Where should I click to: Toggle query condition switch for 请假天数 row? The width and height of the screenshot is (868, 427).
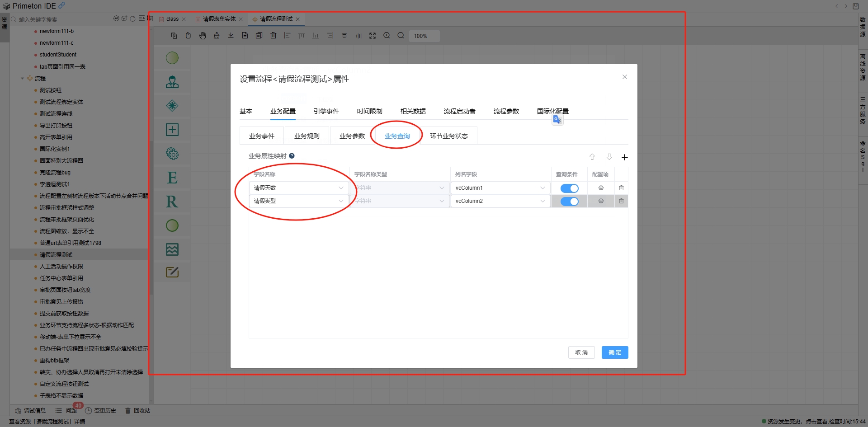[x=569, y=188]
